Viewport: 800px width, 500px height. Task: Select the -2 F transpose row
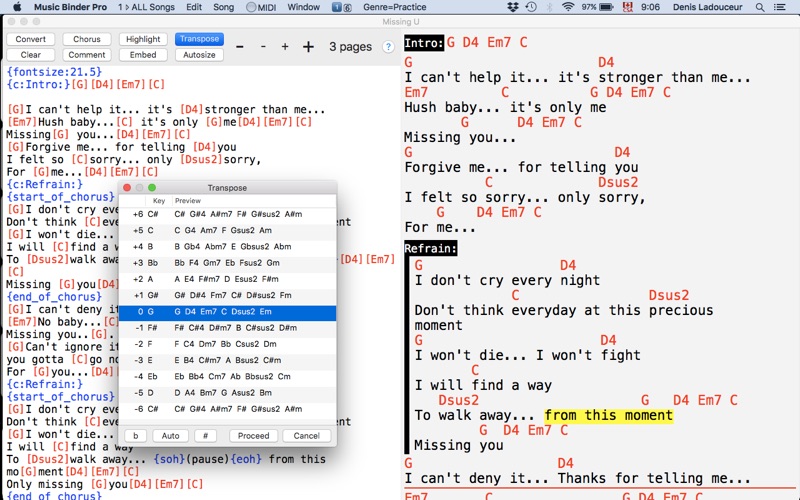point(228,344)
